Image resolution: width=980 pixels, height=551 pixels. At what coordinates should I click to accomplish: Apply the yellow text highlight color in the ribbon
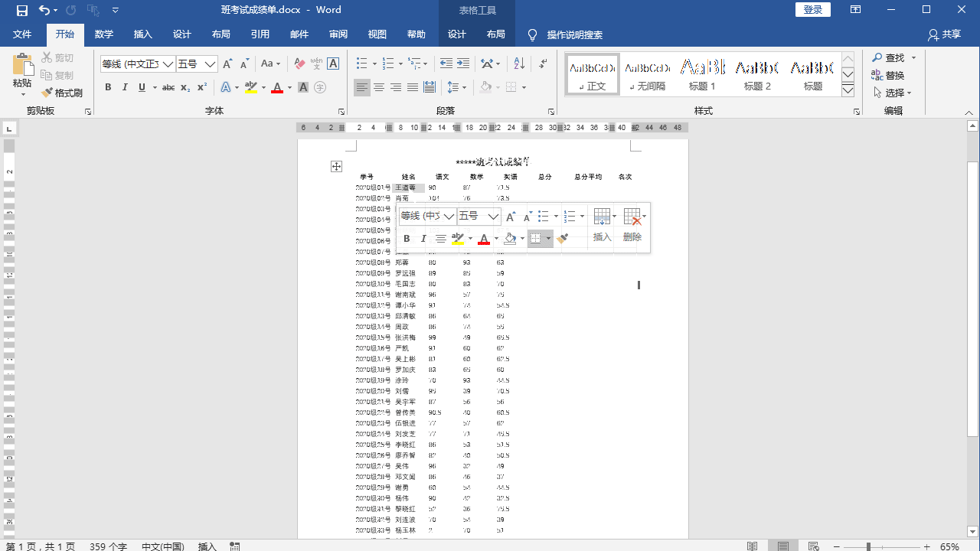[x=251, y=88]
